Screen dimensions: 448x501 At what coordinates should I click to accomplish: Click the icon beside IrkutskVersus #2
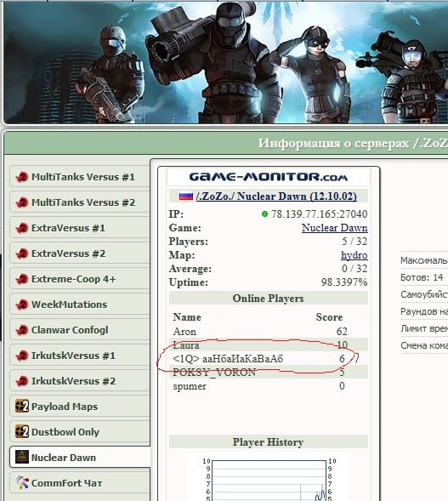[x=22, y=381]
